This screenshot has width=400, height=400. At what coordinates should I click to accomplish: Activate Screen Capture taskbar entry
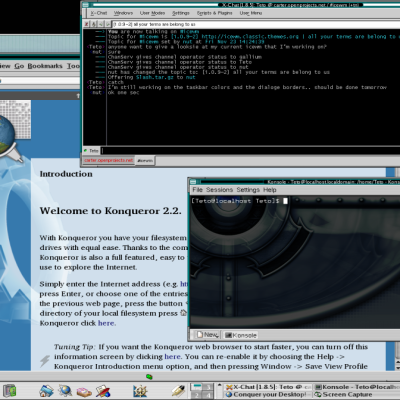point(356,394)
